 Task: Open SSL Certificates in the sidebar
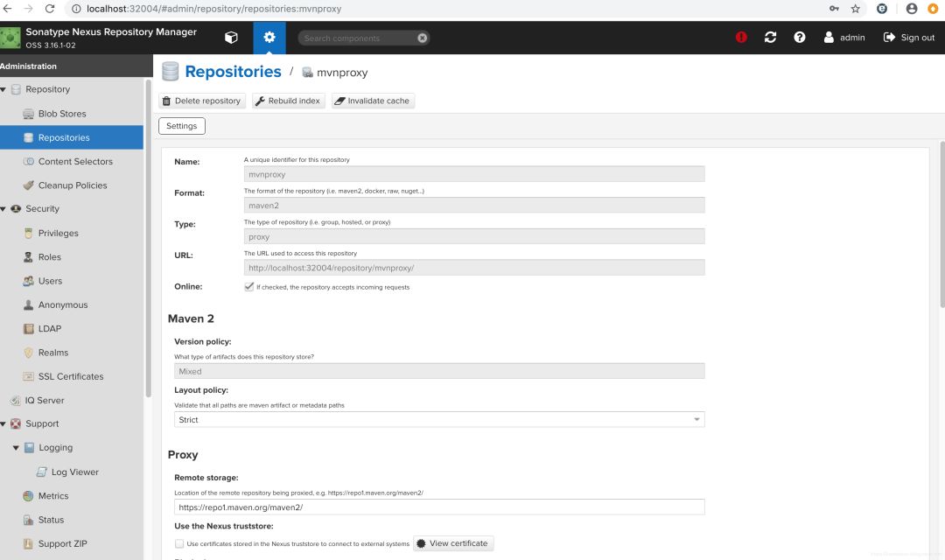pyautogui.click(x=71, y=377)
